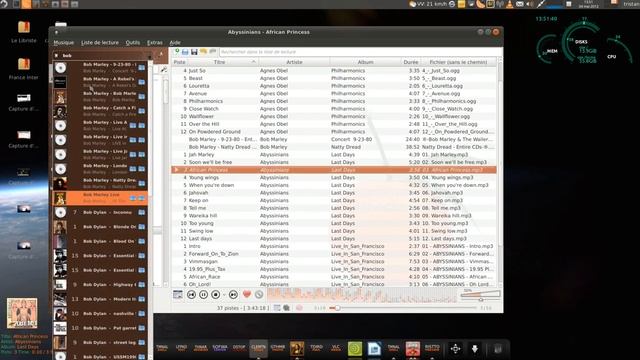Open the Liste de lecture menu
Image resolution: width=640 pixels, height=360 pixels.
100,42
